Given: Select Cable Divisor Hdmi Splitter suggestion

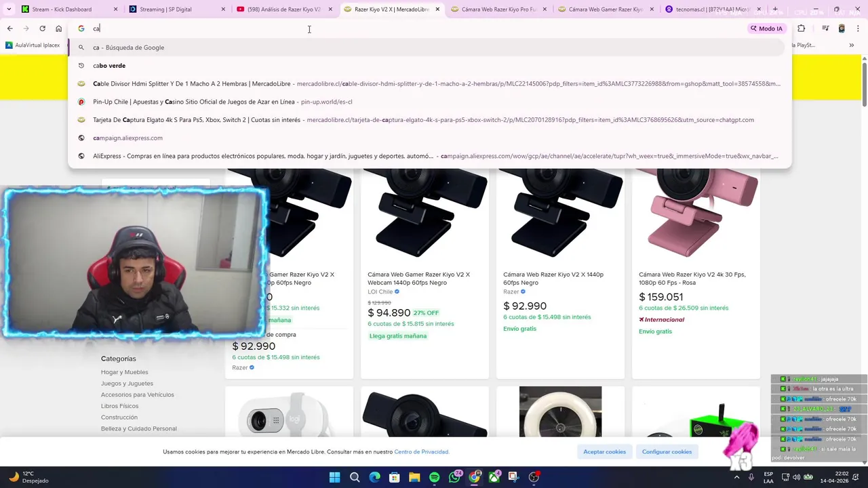Looking at the screenshot, I should click(x=427, y=84).
